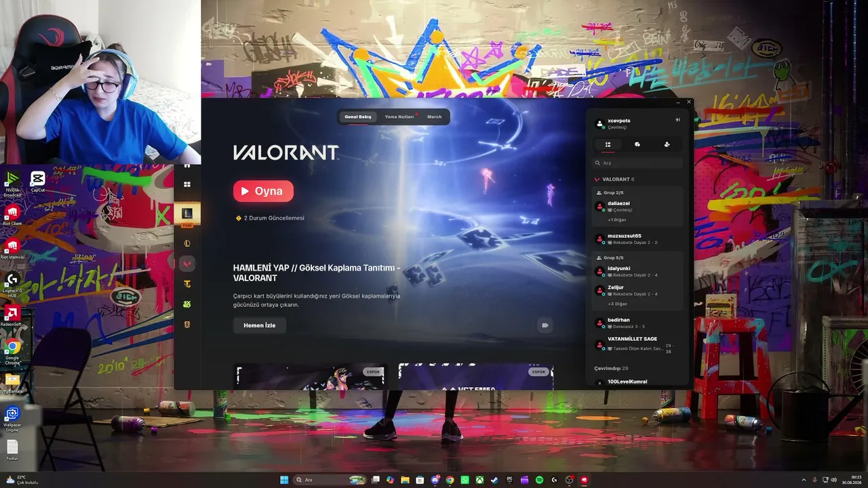This screenshot has height=488, width=868.
Task: Select friend VATANMİLLET SAGE in the list
Action: click(x=637, y=344)
